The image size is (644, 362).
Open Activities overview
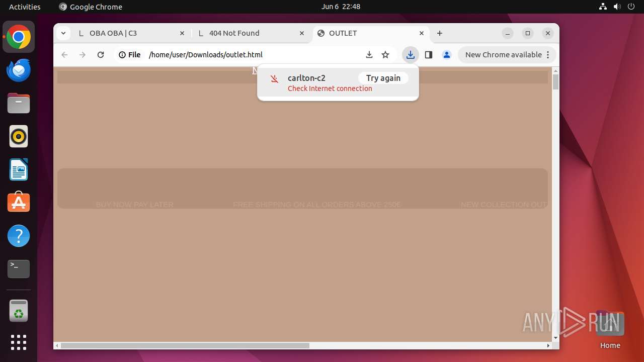(x=25, y=7)
